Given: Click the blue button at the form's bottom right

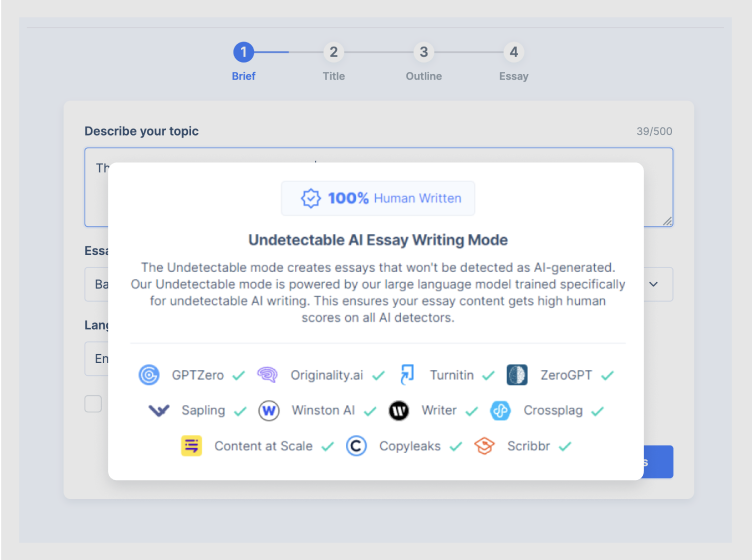Looking at the screenshot, I should click(658, 462).
